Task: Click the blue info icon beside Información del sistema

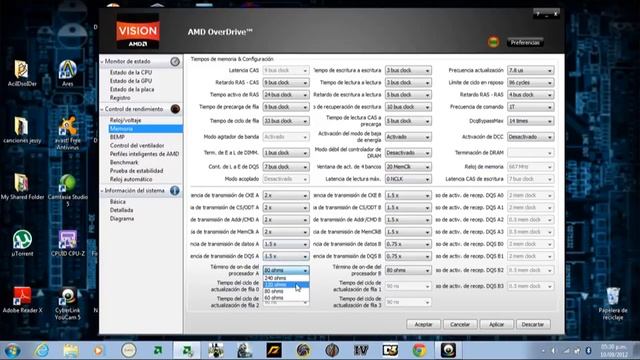Action: tap(175, 191)
